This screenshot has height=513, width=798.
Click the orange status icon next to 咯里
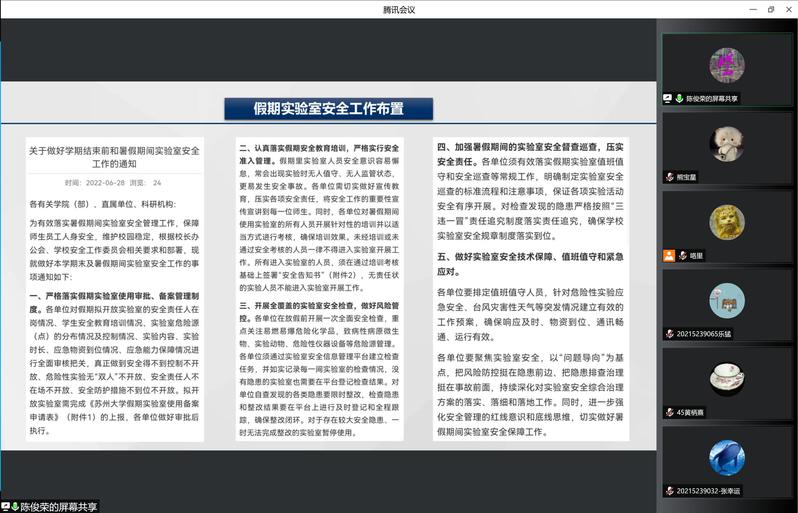point(668,255)
